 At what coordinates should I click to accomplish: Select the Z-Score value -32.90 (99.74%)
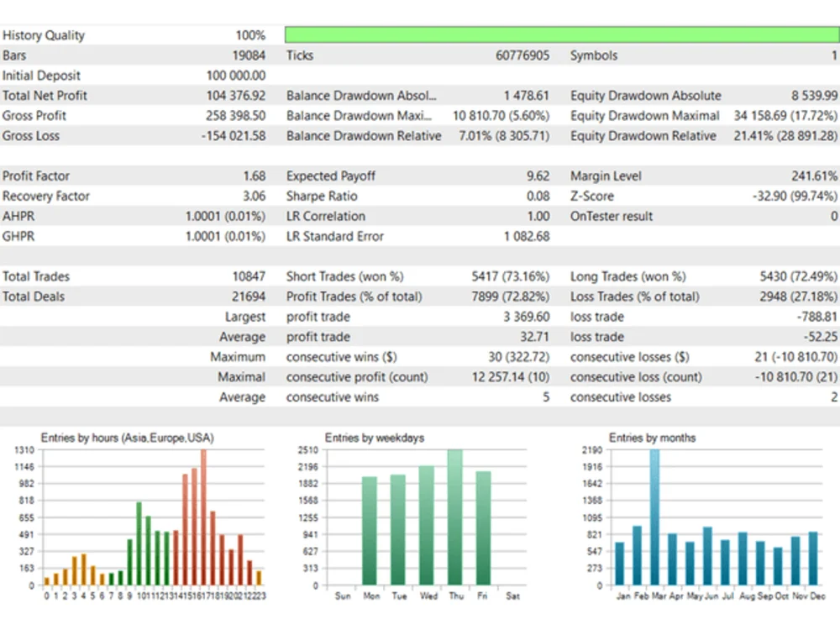[795, 196]
